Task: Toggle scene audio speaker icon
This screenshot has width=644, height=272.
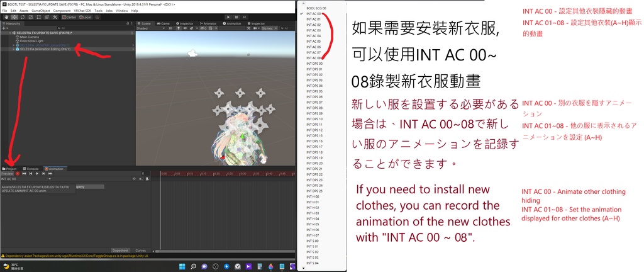Action: tap(186, 28)
